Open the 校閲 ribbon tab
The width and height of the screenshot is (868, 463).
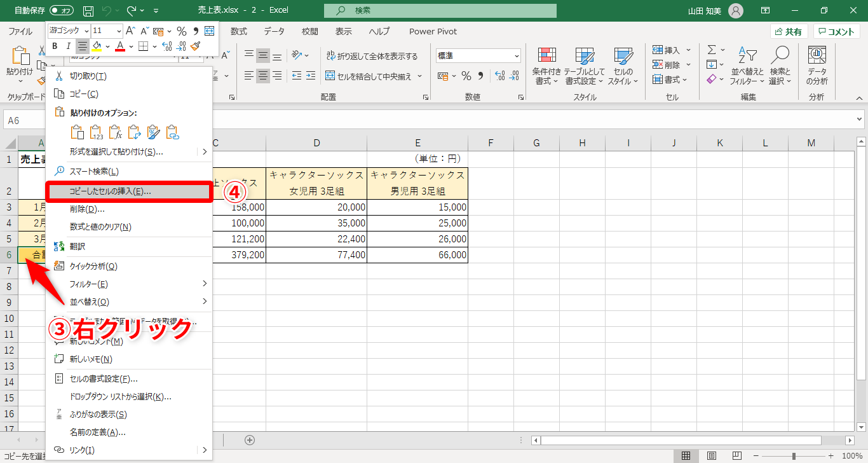point(309,31)
